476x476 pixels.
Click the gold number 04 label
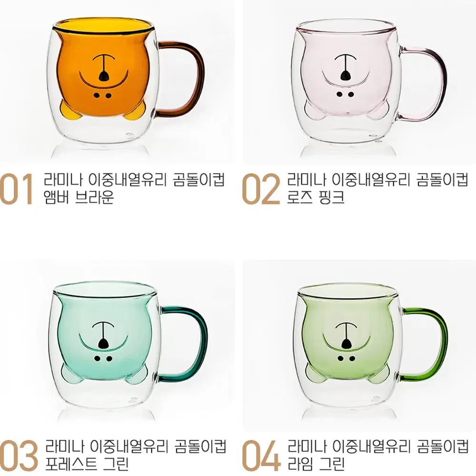coord(261,456)
